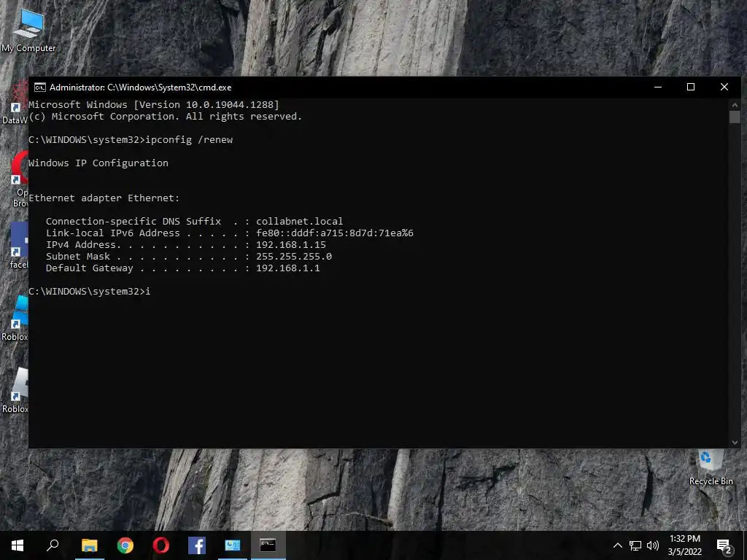747x560 pixels.
Task: Click the Windows IP Configuration line
Action: 98,163
